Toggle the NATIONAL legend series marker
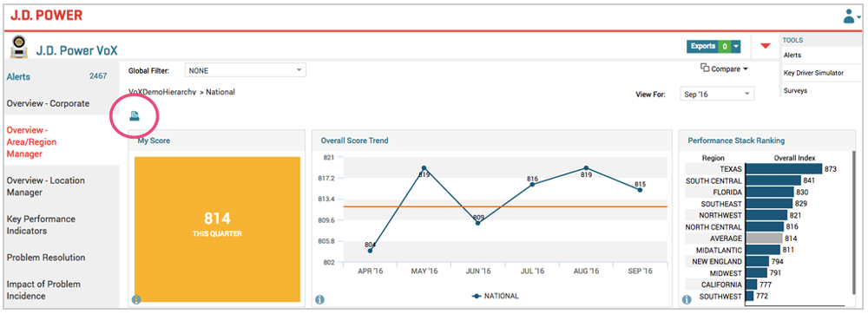 (476, 297)
